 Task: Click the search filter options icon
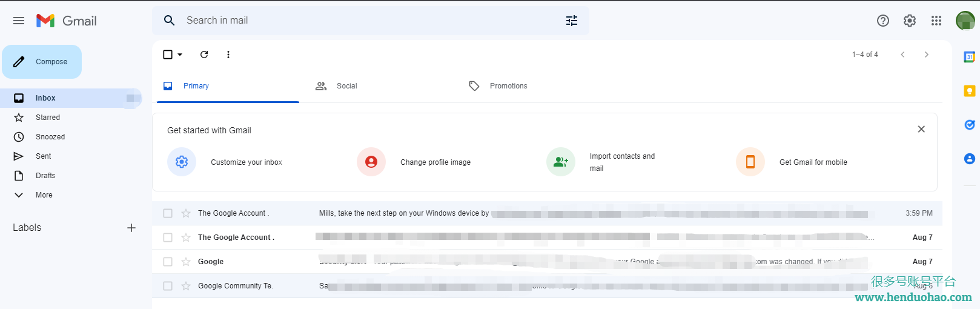click(571, 21)
